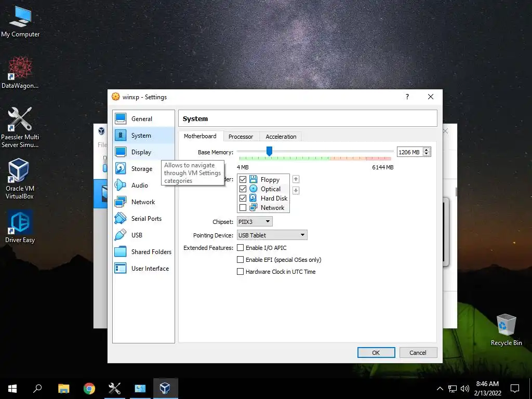This screenshot has width=532, height=399.
Task: Open the General settings category icon
Action: (121, 119)
